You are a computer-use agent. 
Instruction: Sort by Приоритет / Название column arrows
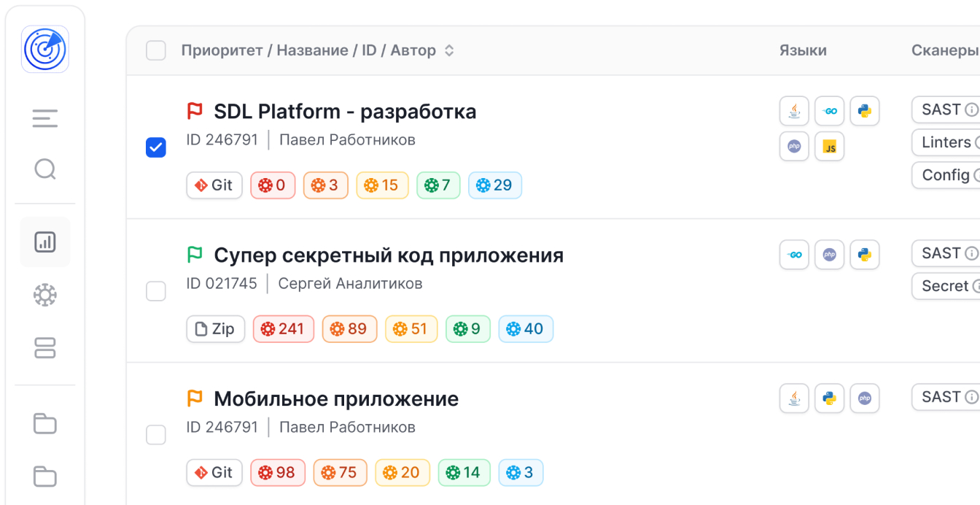[x=450, y=50]
